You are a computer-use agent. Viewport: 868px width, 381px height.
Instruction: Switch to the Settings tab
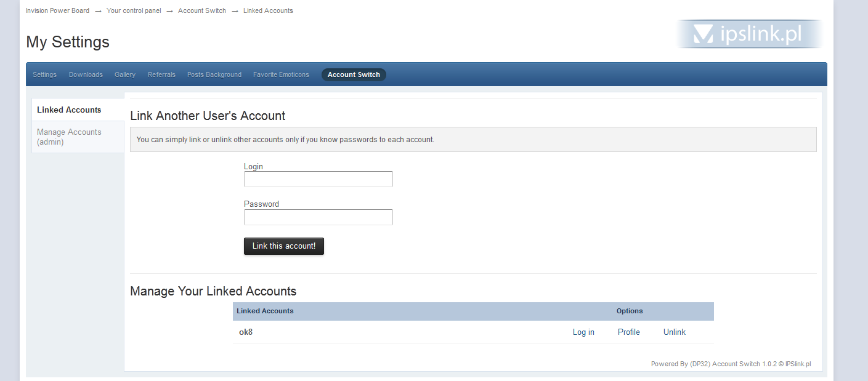click(44, 74)
